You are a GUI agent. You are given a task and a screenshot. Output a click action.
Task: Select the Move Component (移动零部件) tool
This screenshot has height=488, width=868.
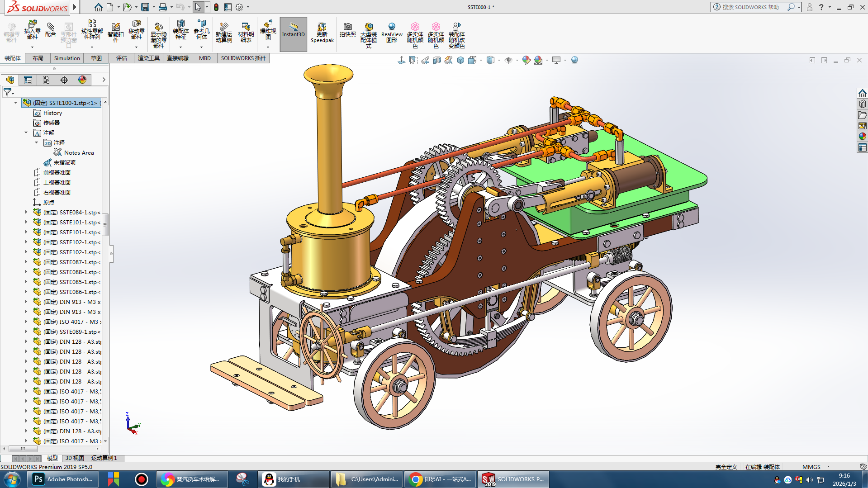pos(136,30)
